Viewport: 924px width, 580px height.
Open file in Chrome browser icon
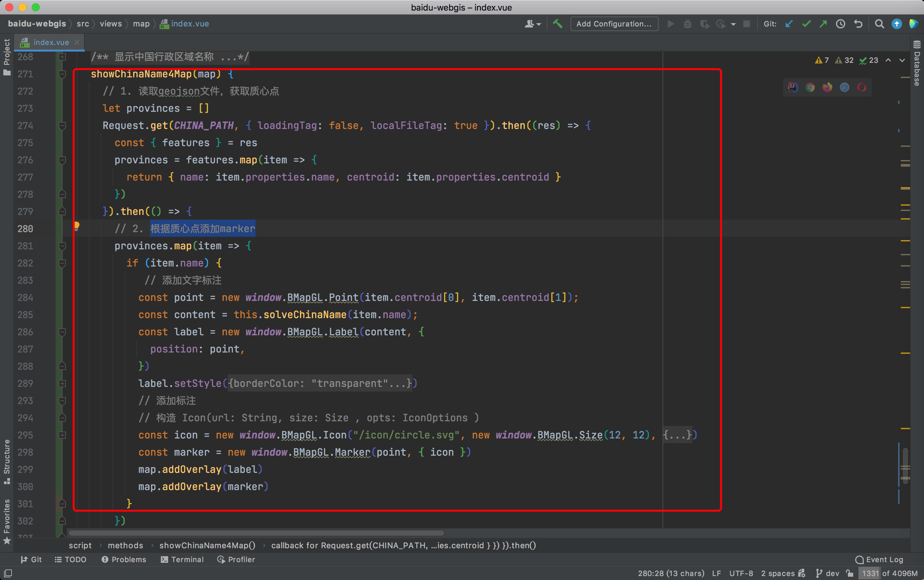pyautogui.click(x=809, y=87)
